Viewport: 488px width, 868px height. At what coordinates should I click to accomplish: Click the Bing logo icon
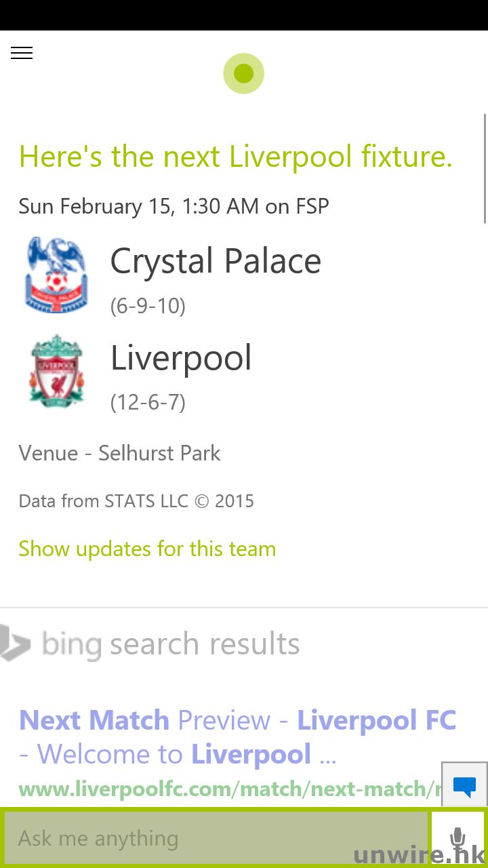[x=15, y=643]
